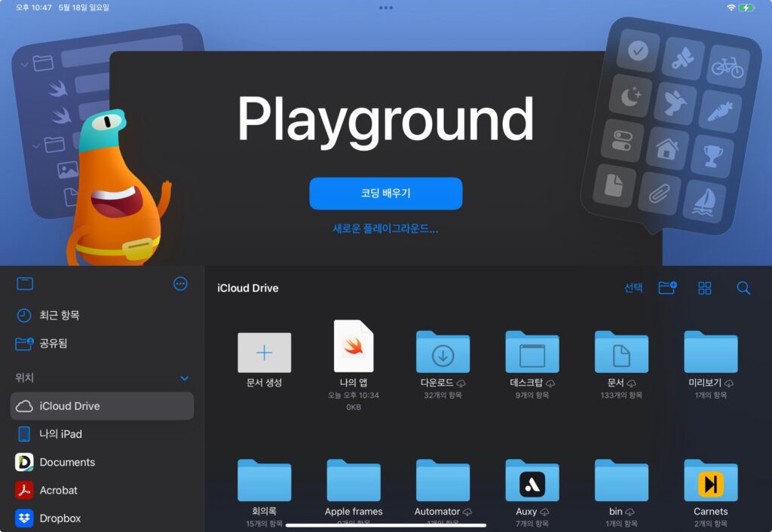Tap the Wi-Fi status icon

pyautogui.click(x=731, y=8)
